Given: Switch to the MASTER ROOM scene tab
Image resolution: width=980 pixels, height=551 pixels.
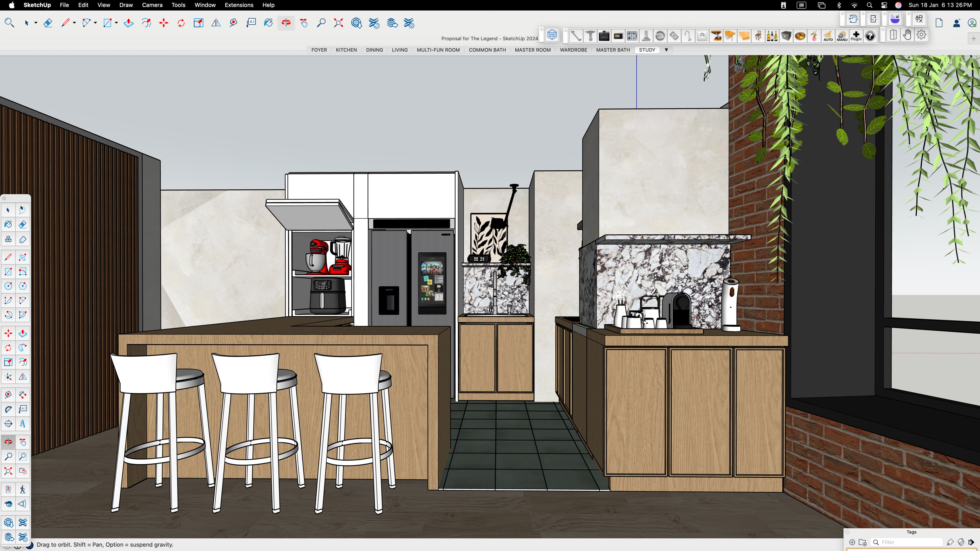Looking at the screenshot, I should (533, 50).
